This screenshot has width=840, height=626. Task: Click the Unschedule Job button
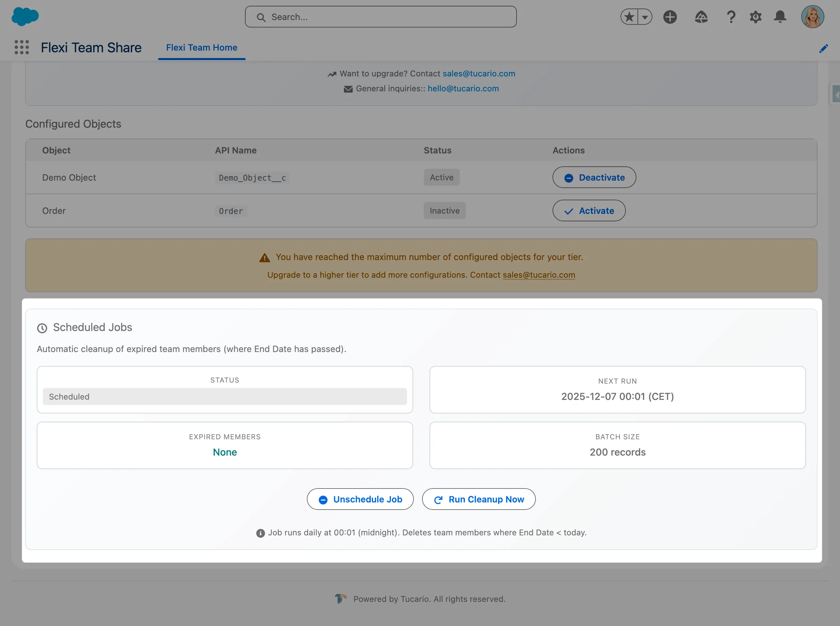click(x=360, y=499)
